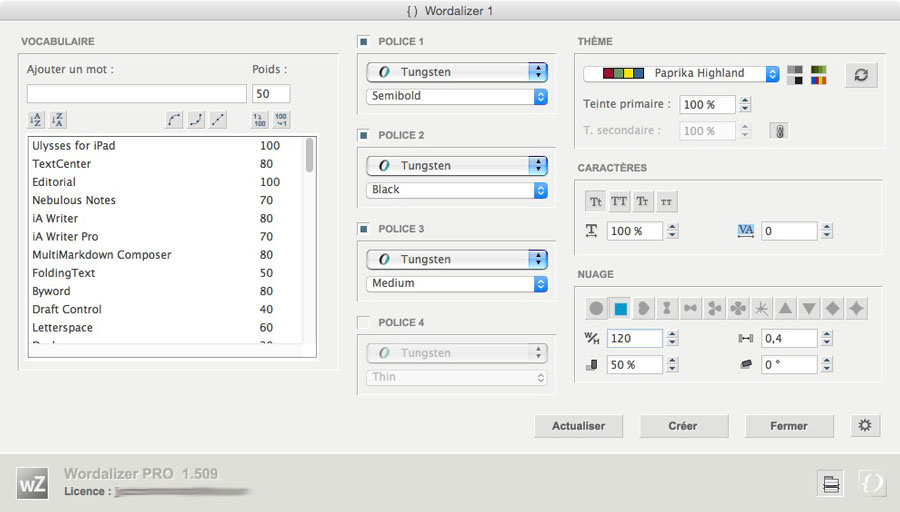Viewport: 900px width, 512px height.
Task: Click the Fermer button
Action: (789, 426)
